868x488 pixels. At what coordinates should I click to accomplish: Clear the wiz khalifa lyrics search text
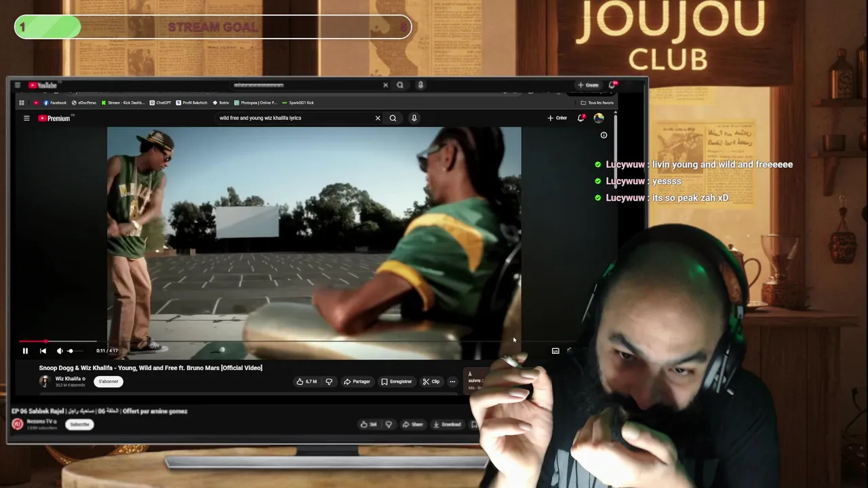click(x=378, y=118)
